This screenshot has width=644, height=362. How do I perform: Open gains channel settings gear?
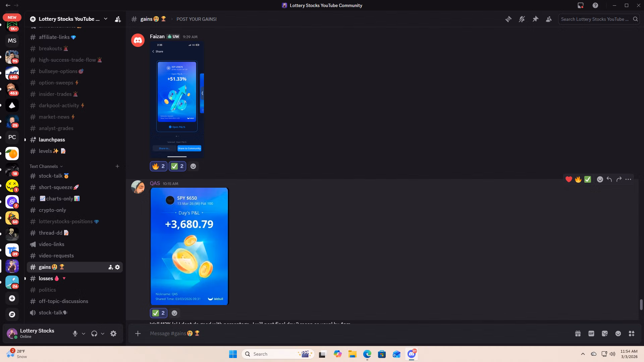point(117,267)
